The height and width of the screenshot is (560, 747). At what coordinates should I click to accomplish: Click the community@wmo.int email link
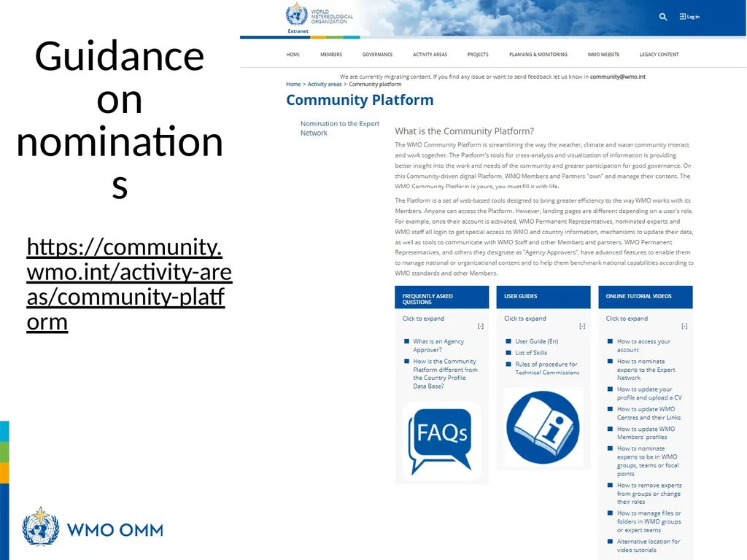click(617, 77)
